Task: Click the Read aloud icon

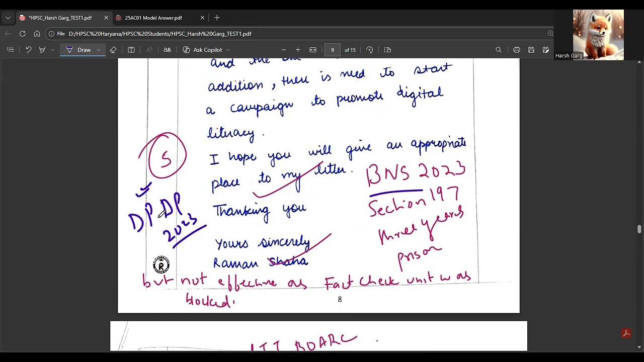Action: pos(149,50)
